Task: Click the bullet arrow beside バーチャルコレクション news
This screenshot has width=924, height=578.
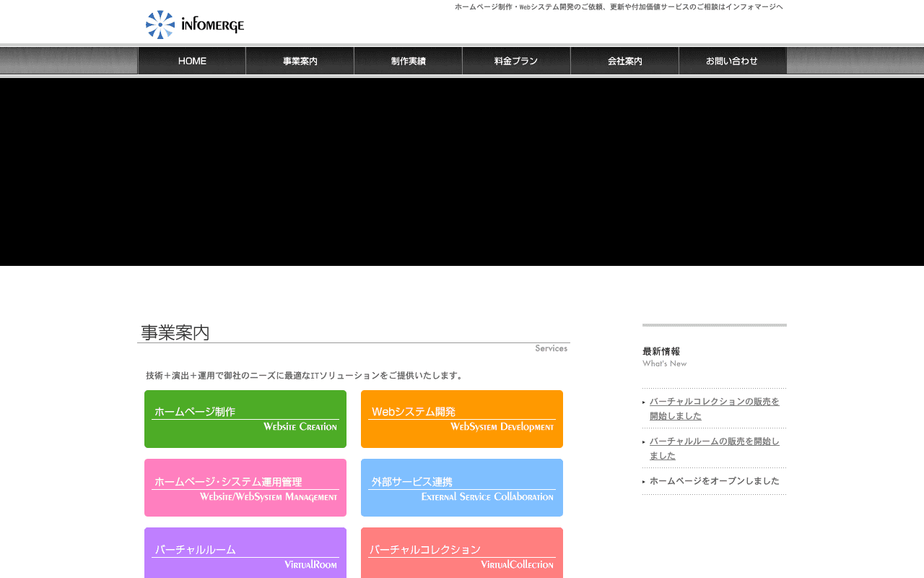Action: pos(644,402)
